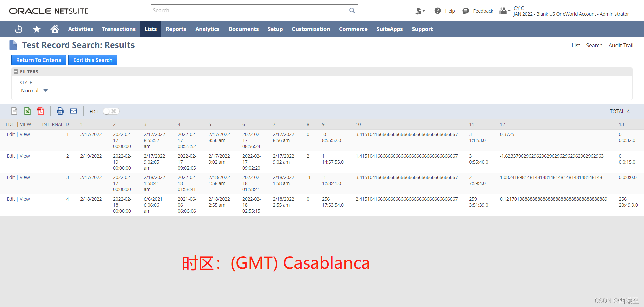Click View link for internal ID 1
Screen dimensions: 644x307
[x=25, y=134]
